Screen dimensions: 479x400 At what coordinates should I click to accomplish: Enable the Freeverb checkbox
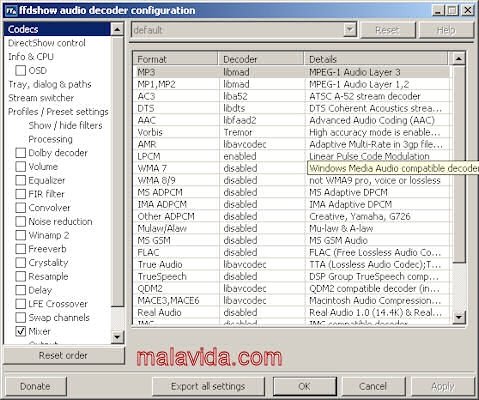pyautogui.click(x=21, y=249)
